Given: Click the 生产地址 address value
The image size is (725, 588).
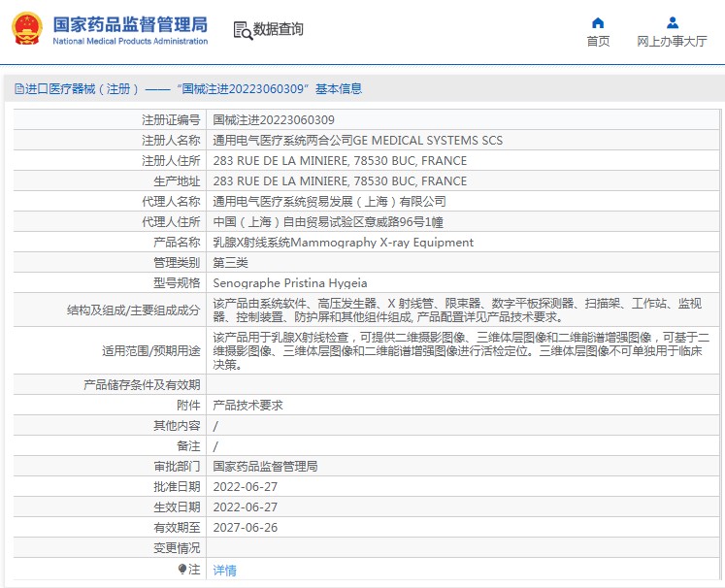Looking at the screenshot, I should (340, 181).
